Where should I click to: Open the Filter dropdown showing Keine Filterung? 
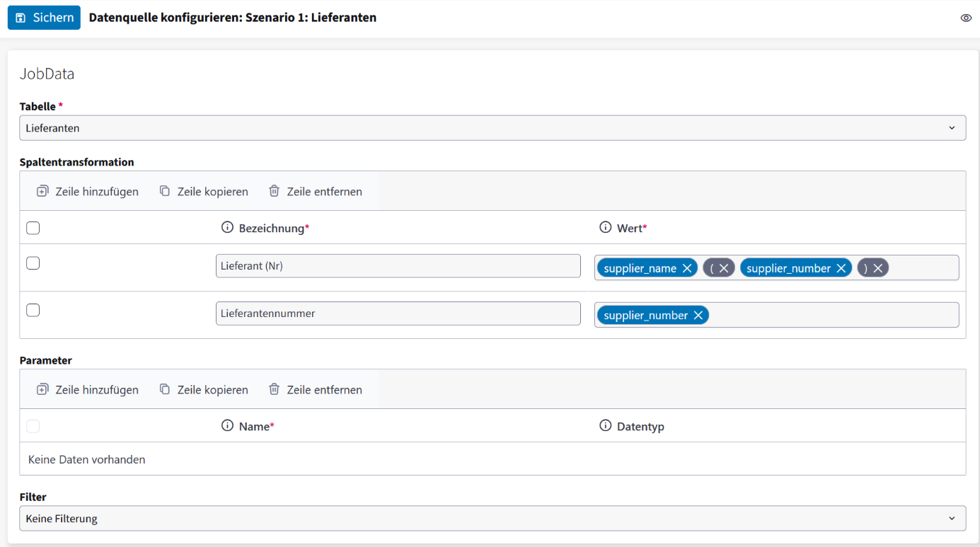(492, 518)
